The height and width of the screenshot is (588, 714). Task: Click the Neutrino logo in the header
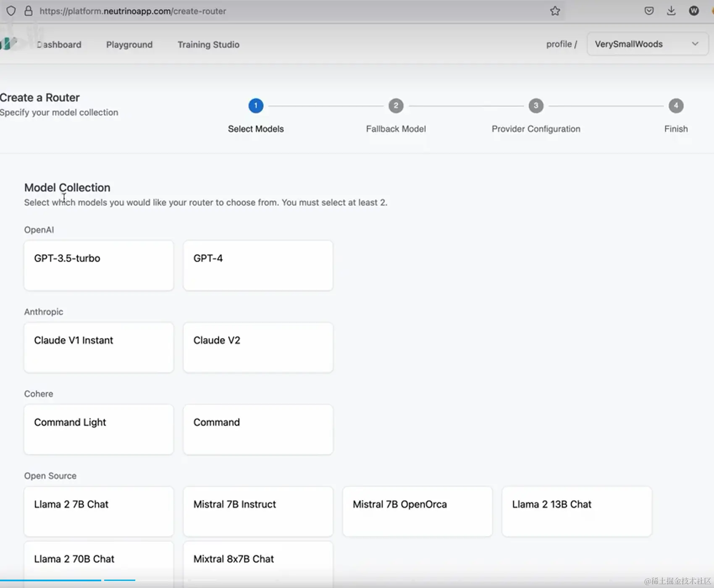8,43
